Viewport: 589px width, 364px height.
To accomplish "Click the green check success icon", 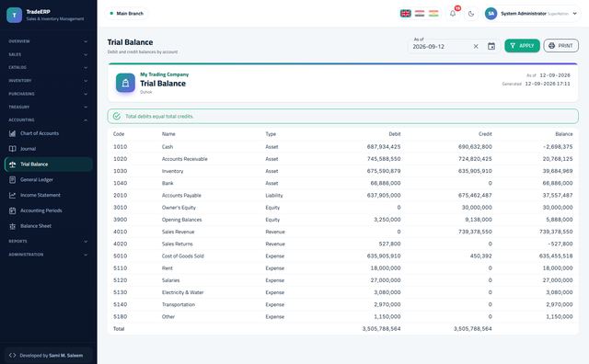I will 117,117.
